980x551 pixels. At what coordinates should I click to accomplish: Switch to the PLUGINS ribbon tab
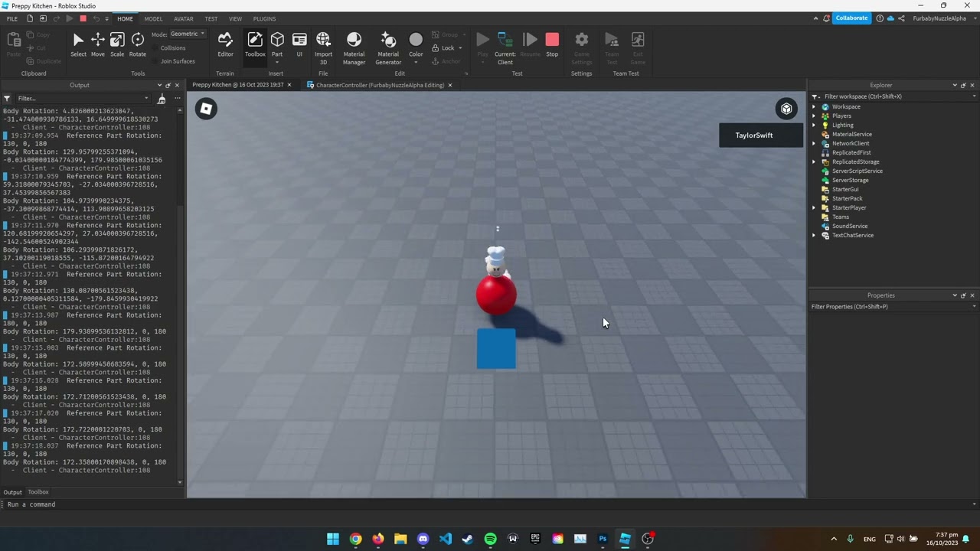(x=264, y=18)
